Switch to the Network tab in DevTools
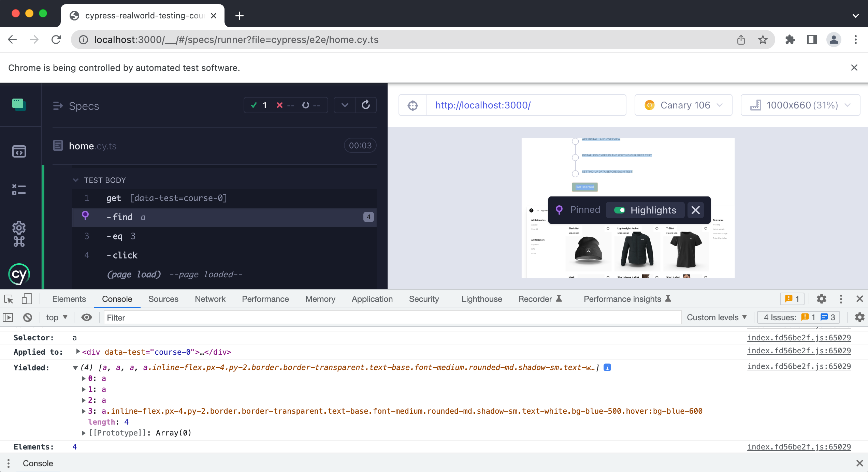Image resolution: width=868 pixels, height=472 pixels. (210, 299)
